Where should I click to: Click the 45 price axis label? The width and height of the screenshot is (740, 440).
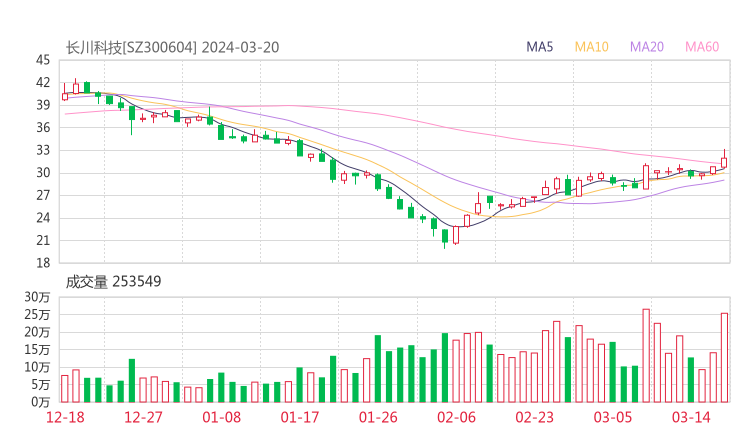(x=43, y=60)
